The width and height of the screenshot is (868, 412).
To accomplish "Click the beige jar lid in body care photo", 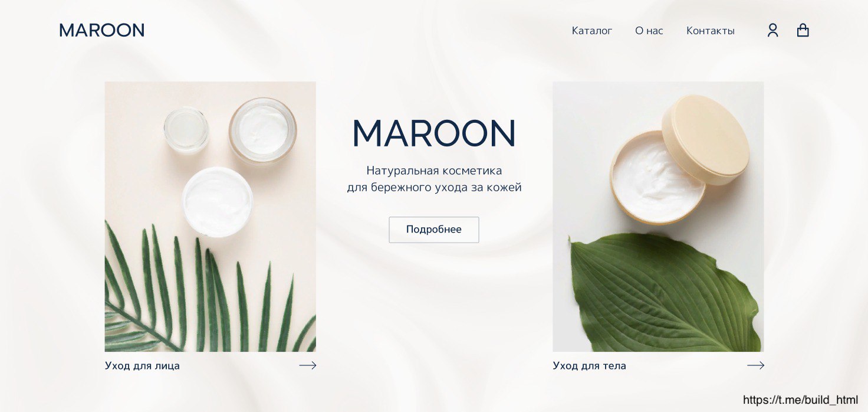I will (x=705, y=139).
